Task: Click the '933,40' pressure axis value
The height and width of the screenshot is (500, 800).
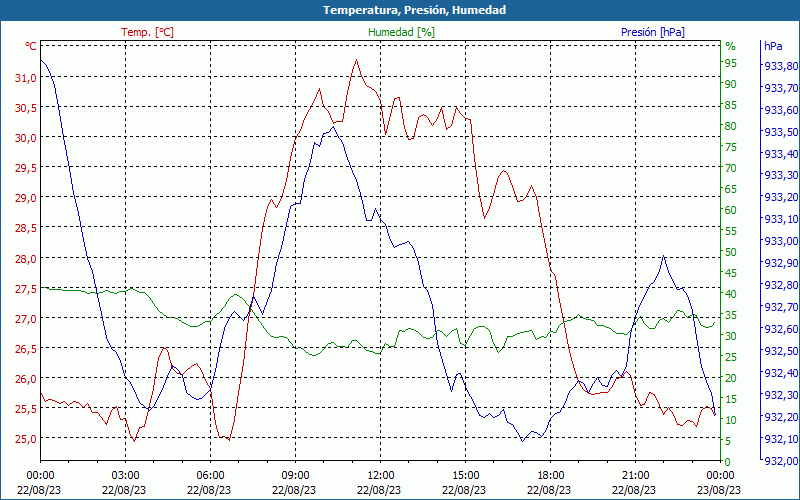Action: [781, 154]
